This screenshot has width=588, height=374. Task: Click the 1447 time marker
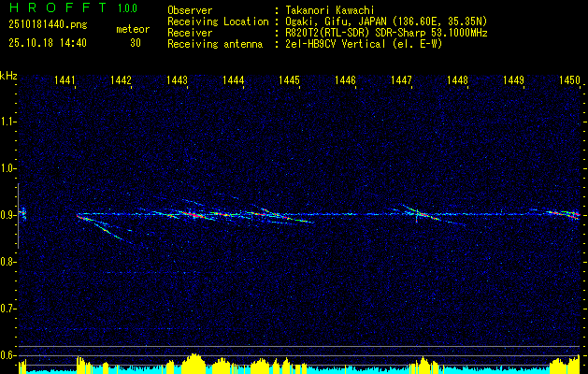401,79
